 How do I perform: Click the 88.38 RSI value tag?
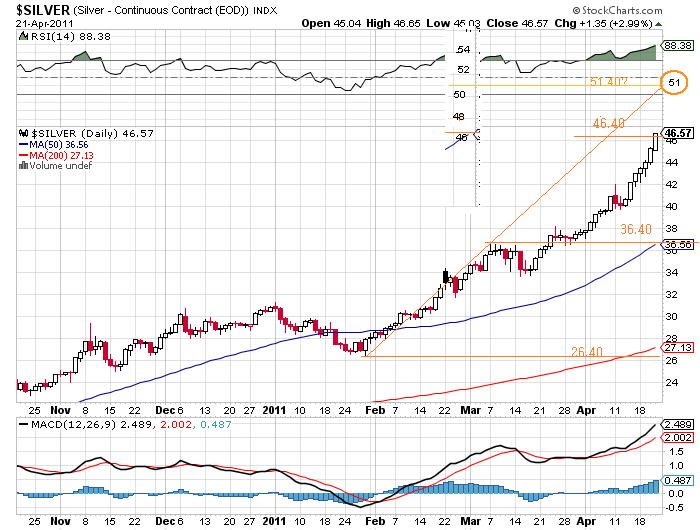click(678, 46)
